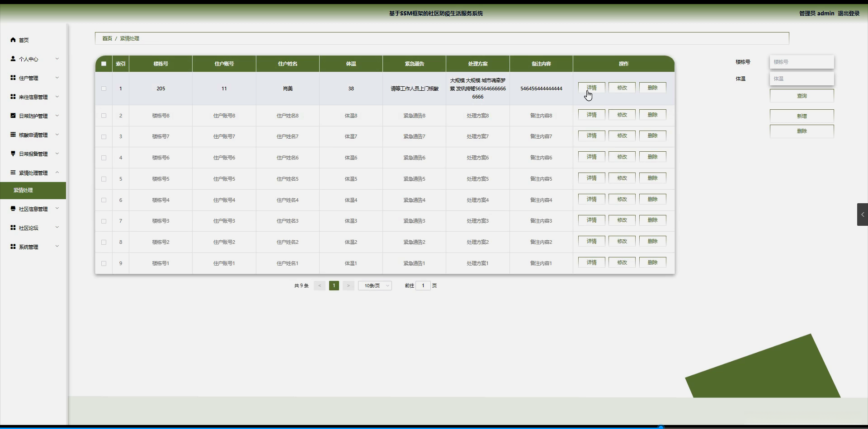Collapse the 紧情处理管理 chevron

pos(57,173)
